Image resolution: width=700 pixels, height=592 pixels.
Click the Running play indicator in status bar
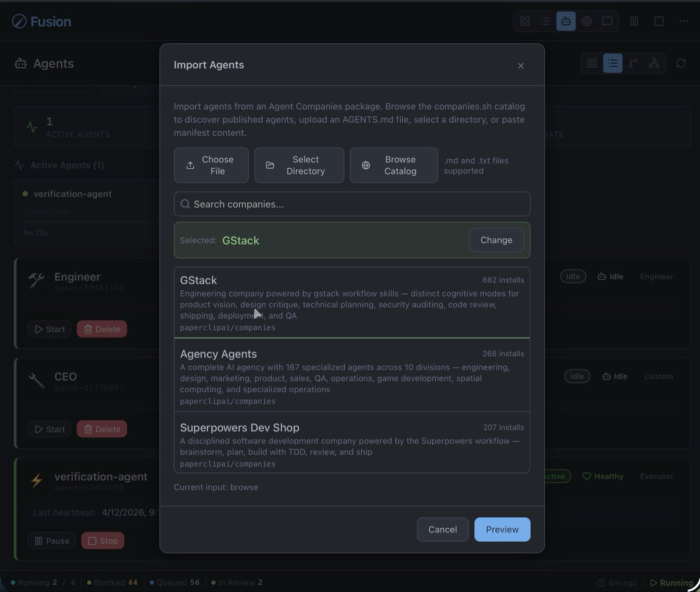671,583
